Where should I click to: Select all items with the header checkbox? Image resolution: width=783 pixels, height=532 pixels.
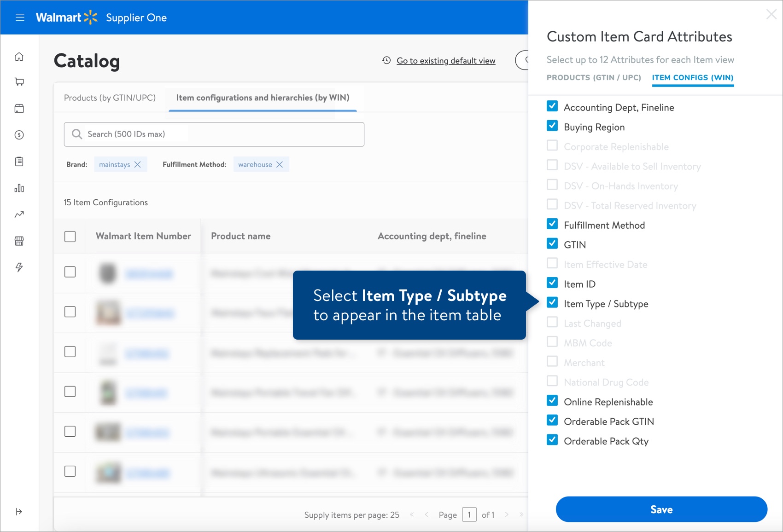[x=70, y=236]
